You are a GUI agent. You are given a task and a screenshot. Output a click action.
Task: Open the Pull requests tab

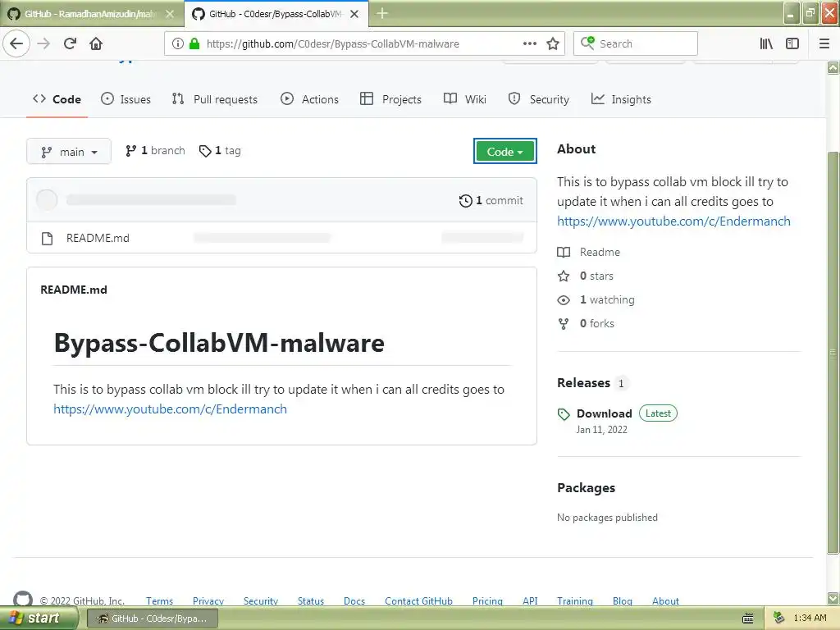214,99
